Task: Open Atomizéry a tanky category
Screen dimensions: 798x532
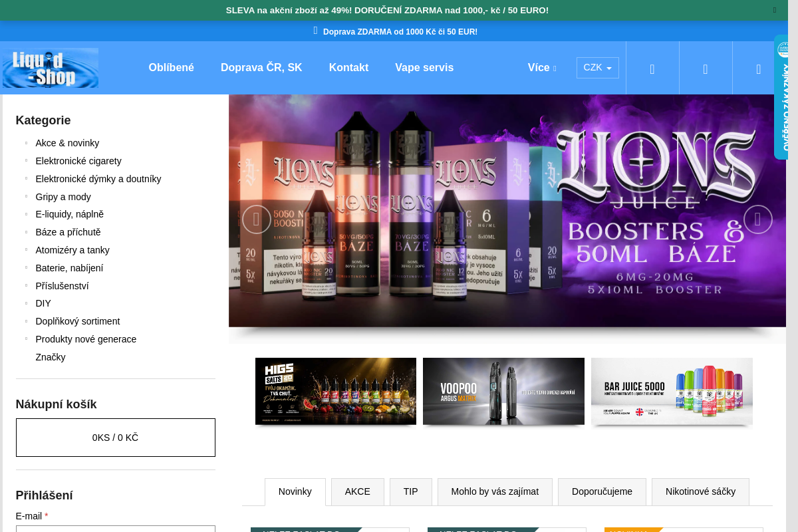Action: pyautogui.click(x=72, y=250)
